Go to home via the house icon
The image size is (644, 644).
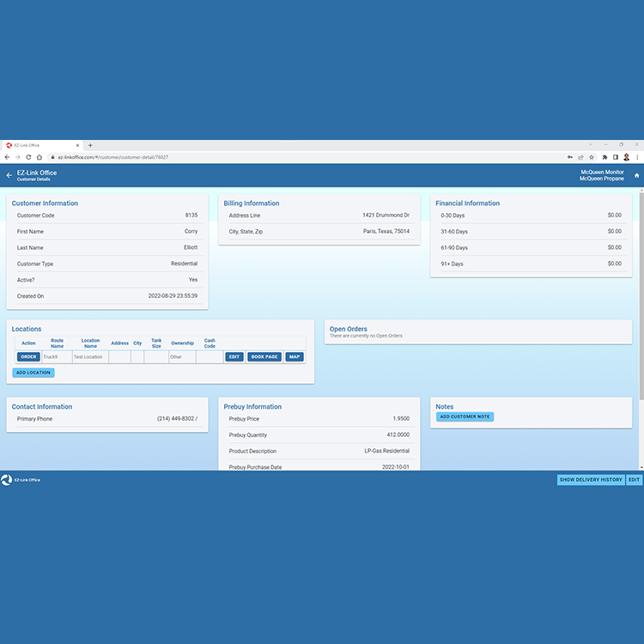636,175
